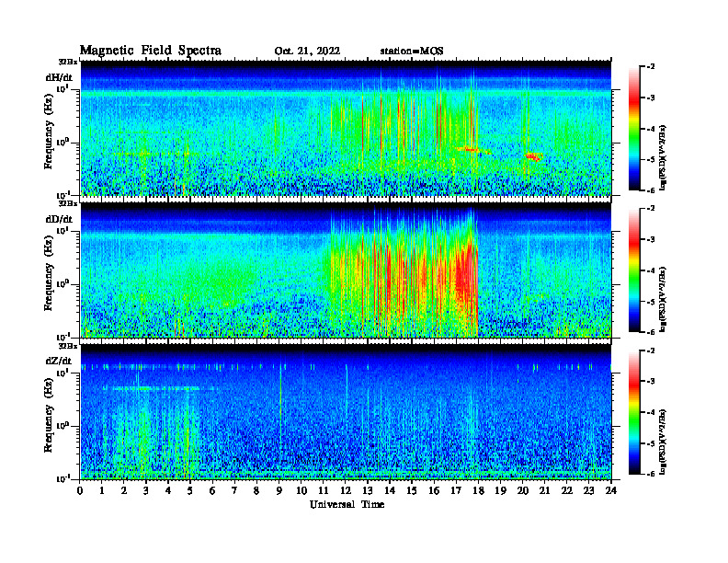Click inside the dD/dt spectrogram plot
728x563 pixels.
coord(346,270)
